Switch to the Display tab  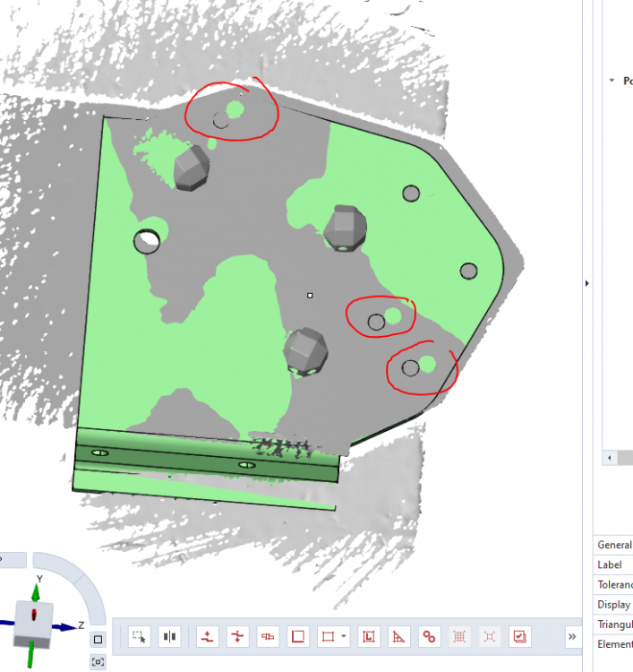click(614, 604)
